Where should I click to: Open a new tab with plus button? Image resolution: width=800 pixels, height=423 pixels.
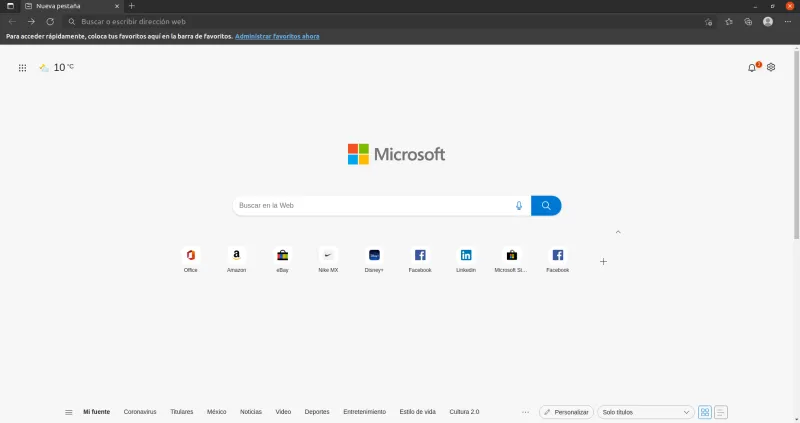click(132, 6)
